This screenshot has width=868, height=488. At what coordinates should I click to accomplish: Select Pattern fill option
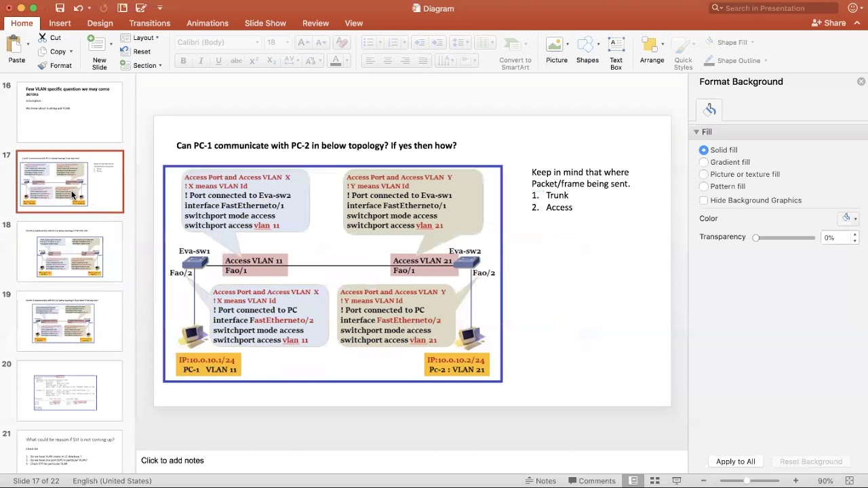(704, 186)
